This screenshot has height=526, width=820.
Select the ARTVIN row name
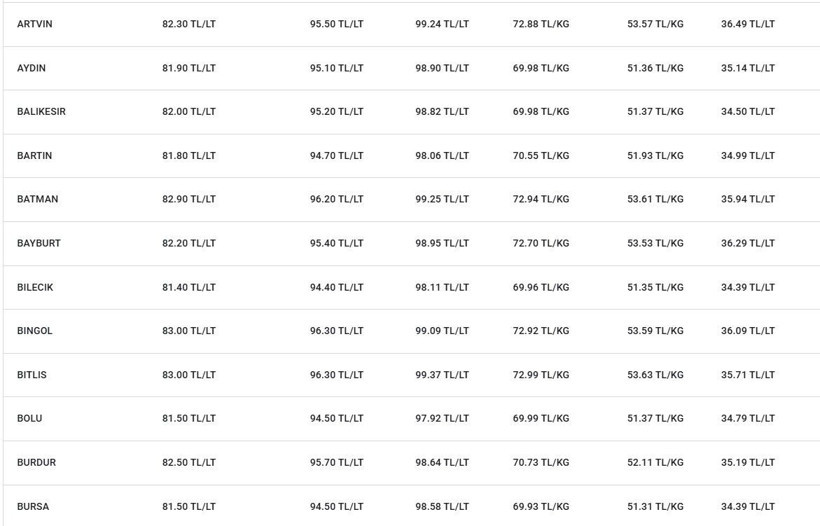35,24
